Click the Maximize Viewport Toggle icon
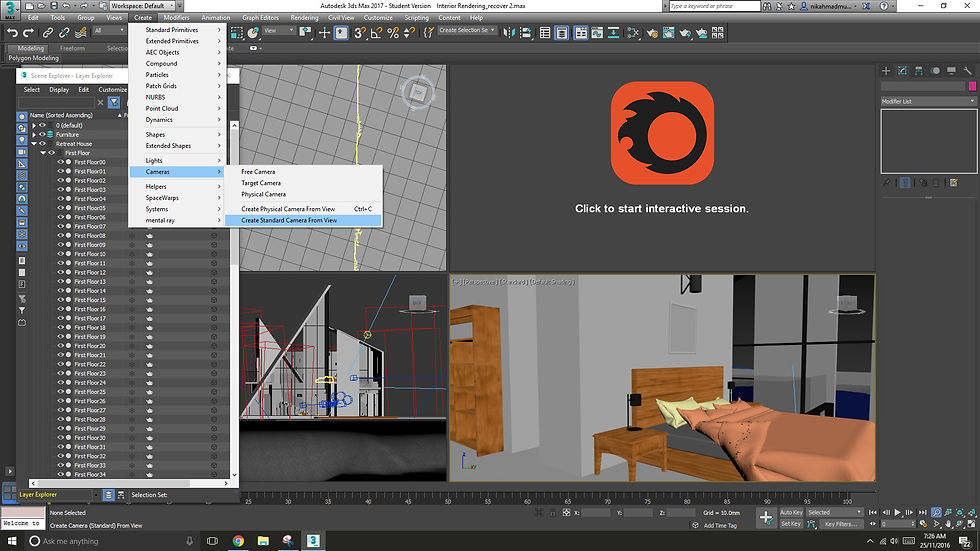The height and width of the screenshot is (551, 980). coord(971,524)
